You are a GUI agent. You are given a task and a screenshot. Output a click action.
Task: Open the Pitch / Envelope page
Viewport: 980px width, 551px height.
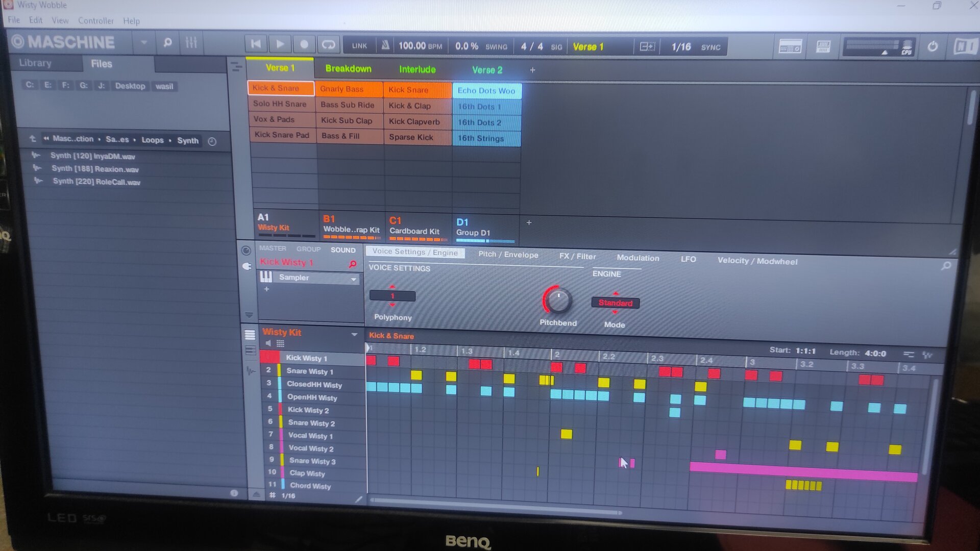[508, 254]
